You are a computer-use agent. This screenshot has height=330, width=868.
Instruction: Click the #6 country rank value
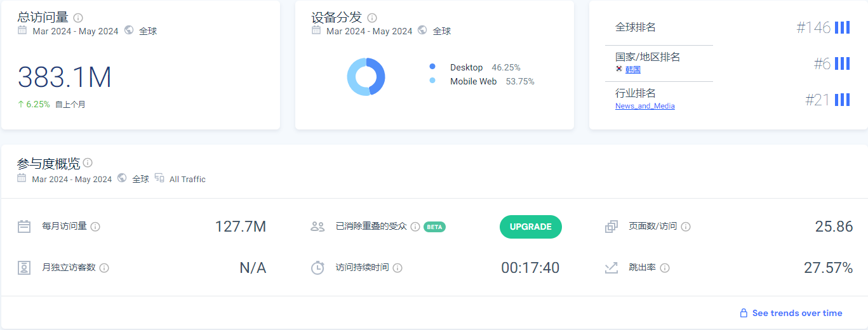(822, 63)
